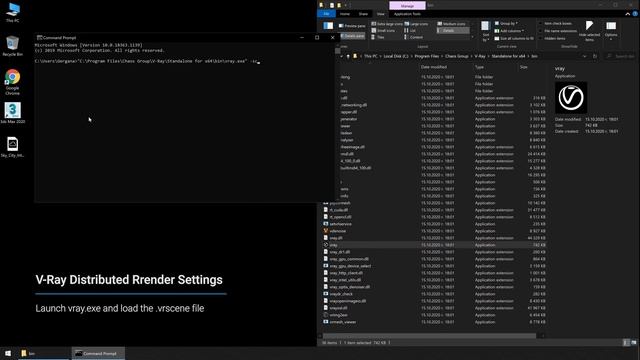This screenshot has width=640, height=360.
Task: Select the vdenoise application file
Action: click(337, 231)
